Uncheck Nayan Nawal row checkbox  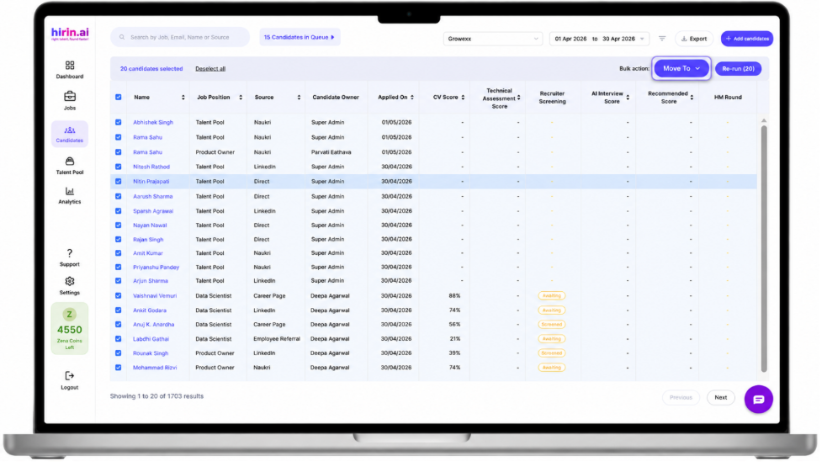(118, 226)
